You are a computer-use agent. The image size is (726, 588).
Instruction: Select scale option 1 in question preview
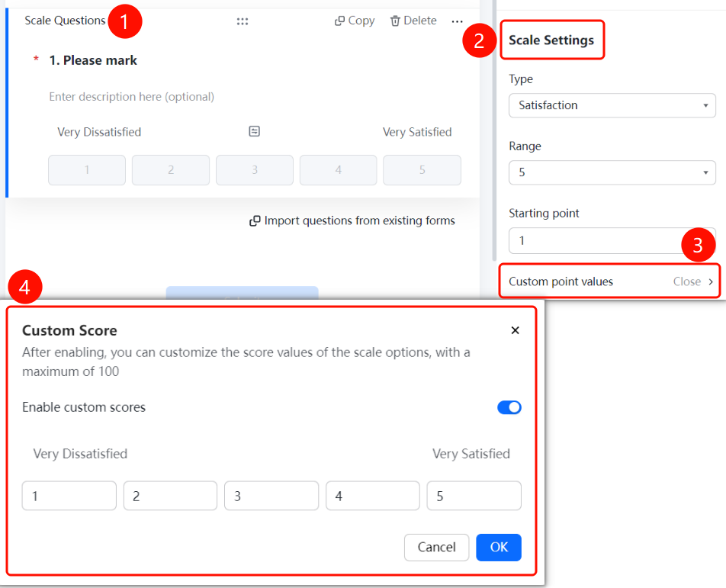[x=87, y=170]
